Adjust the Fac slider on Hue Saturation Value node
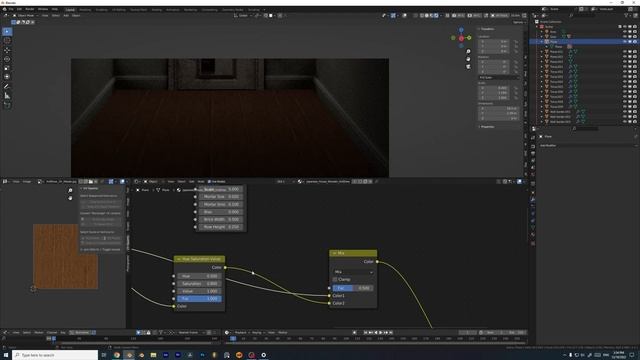The height and width of the screenshot is (360, 640). click(200, 299)
